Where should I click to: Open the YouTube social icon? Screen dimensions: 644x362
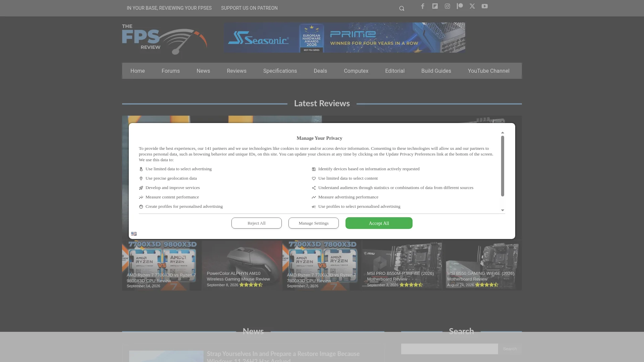tap(485, 6)
